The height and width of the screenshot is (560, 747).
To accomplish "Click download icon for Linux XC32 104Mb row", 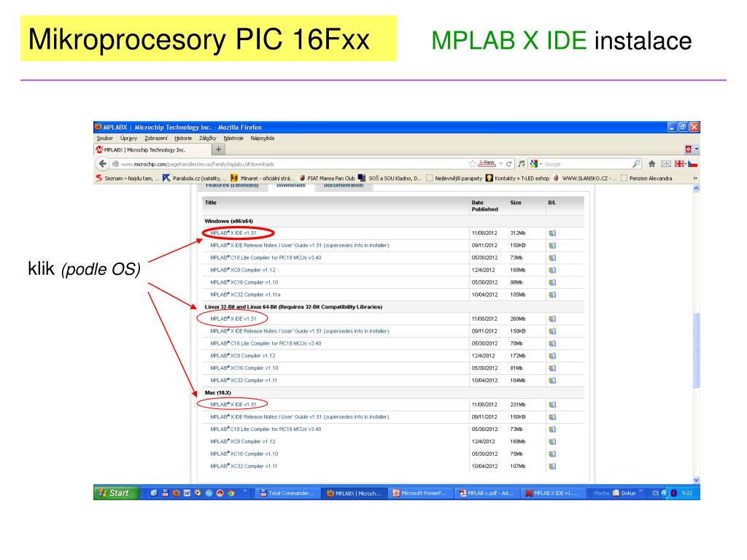I will coord(552,381).
